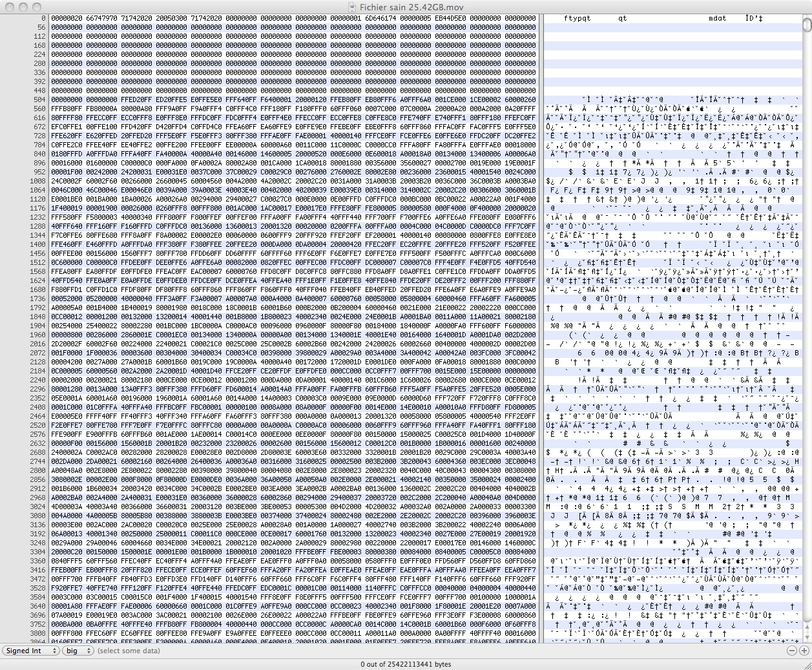Select hex cell ED20FFE5 in row 504

[171, 99]
